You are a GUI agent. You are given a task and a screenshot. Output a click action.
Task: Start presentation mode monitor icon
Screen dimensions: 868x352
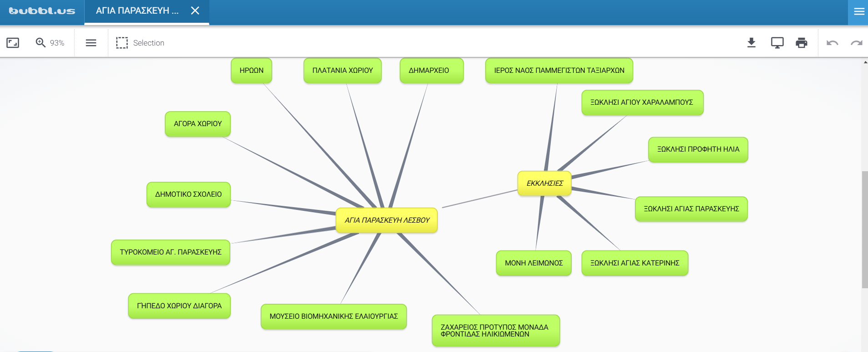point(777,43)
